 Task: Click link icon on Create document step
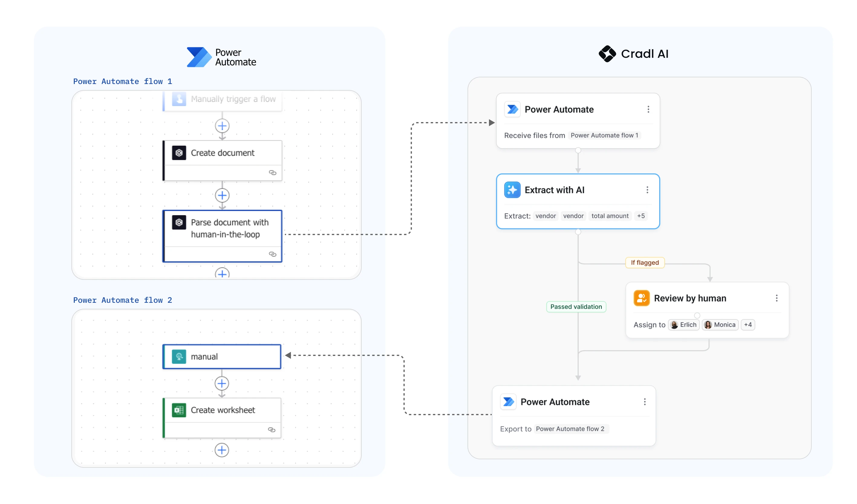pos(272,173)
